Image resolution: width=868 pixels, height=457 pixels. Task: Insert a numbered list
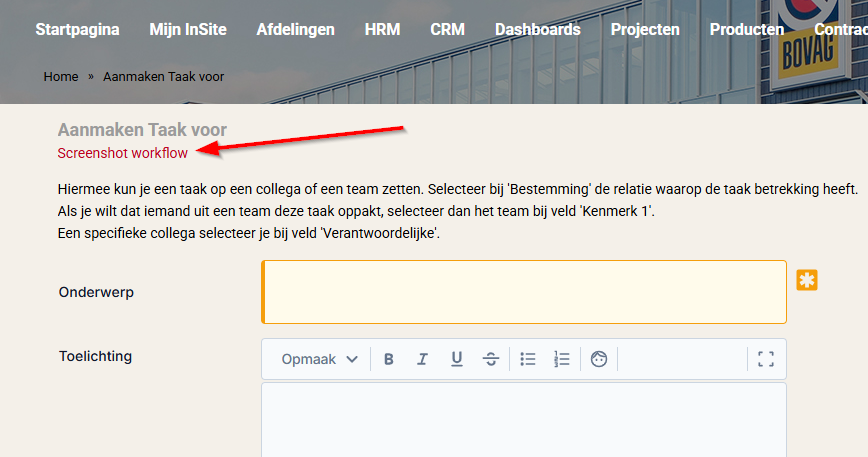coord(562,360)
